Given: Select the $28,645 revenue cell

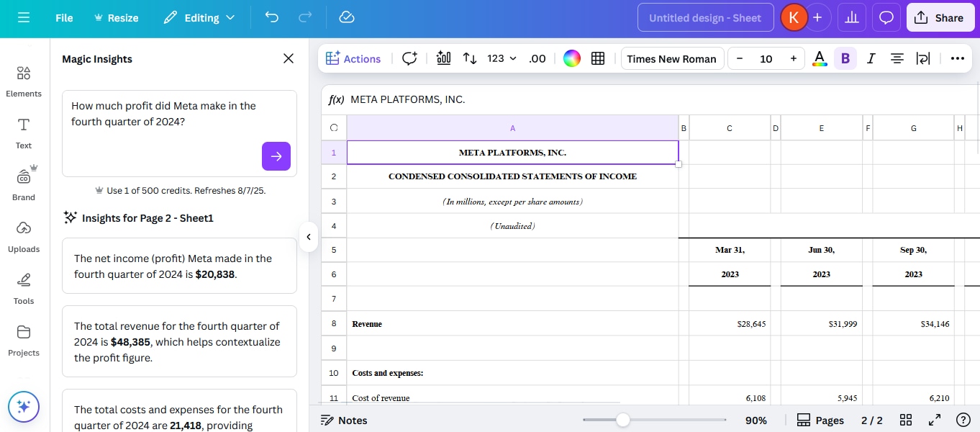Looking at the screenshot, I should 730,324.
